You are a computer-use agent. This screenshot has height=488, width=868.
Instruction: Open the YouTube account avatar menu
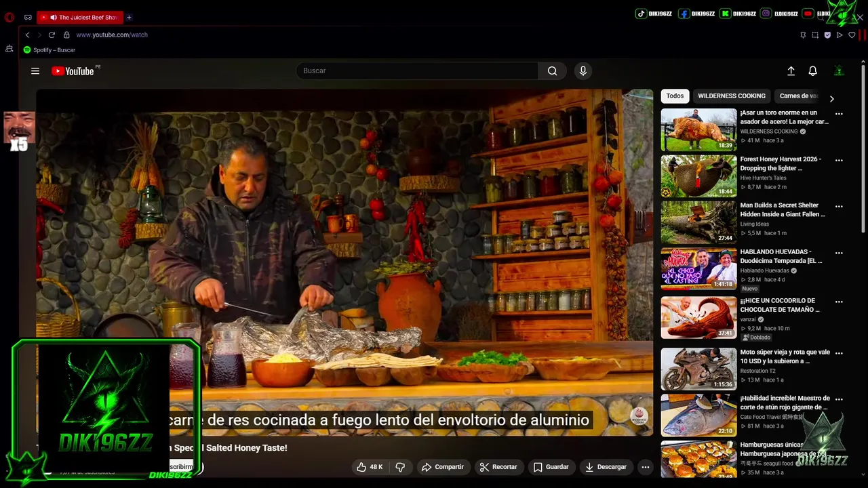839,70
